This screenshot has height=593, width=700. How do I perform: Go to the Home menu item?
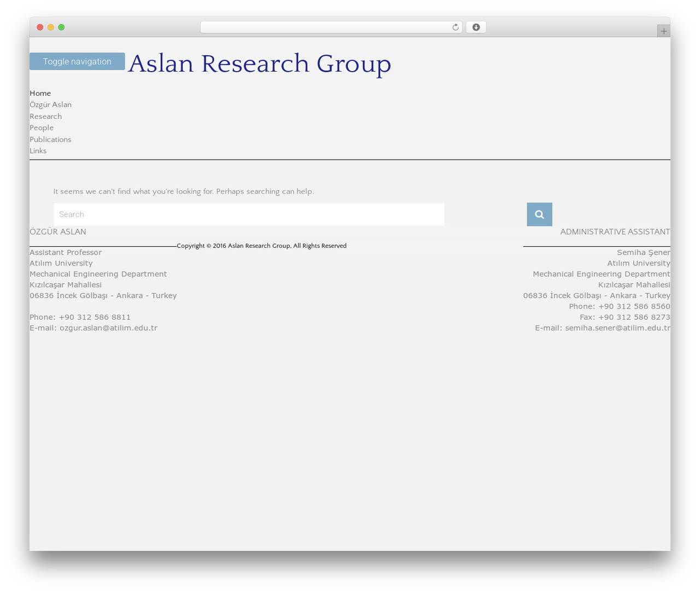tap(40, 93)
